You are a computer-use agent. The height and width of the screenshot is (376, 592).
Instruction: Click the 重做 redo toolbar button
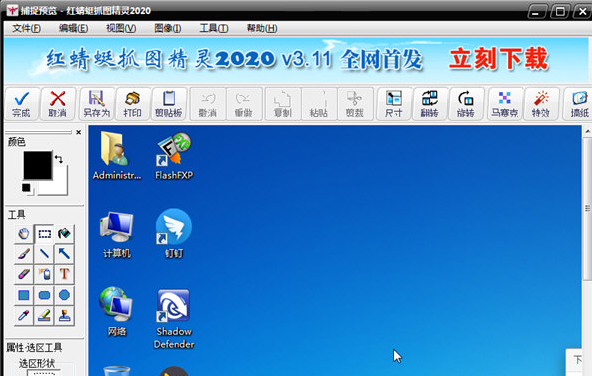pos(244,104)
